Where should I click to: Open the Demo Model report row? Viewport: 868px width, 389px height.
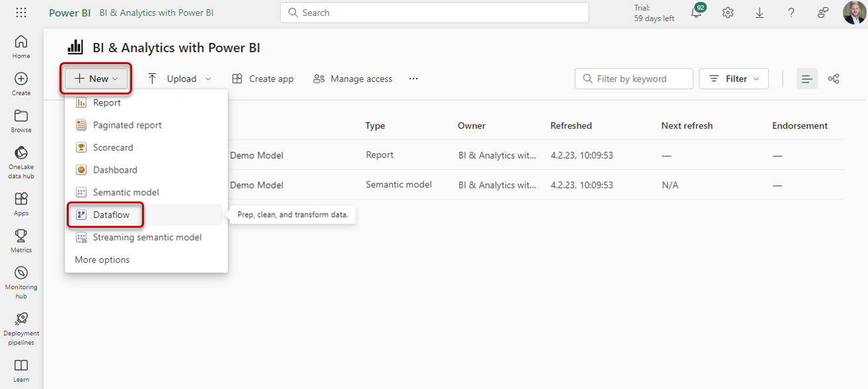tap(257, 155)
